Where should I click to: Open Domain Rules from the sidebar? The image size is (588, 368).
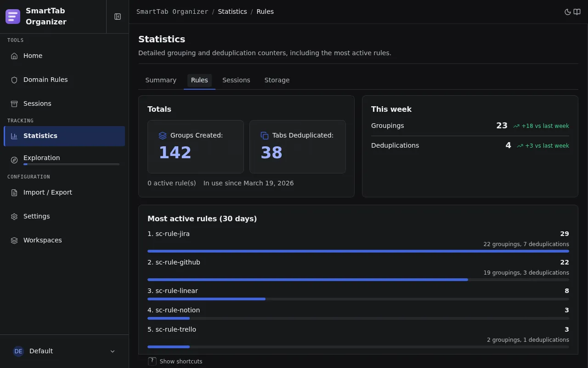pyautogui.click(x=64, y=80)
